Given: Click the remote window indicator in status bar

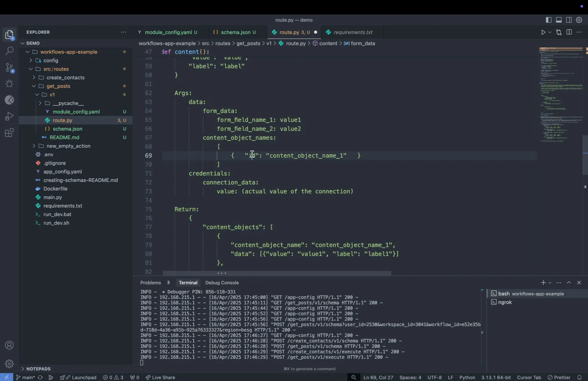Looking at the screenshot, I should (6, 377).
